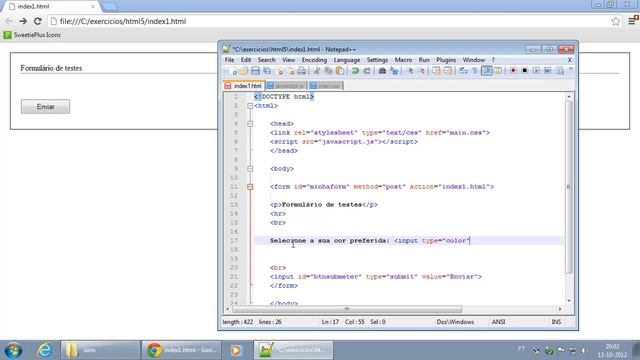The image size is (640, 360).
Task: Click the INS indicator in status bar
Action: [556, 322]
